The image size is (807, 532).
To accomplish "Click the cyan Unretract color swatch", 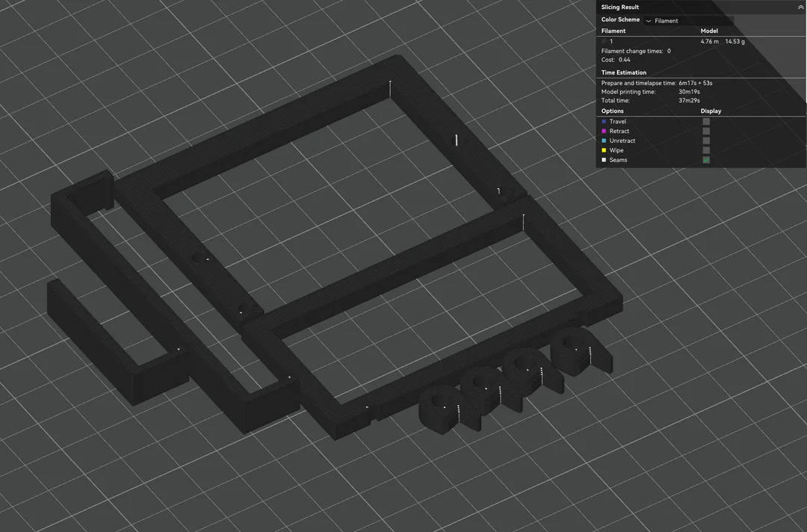I will (x=604, y=140).
